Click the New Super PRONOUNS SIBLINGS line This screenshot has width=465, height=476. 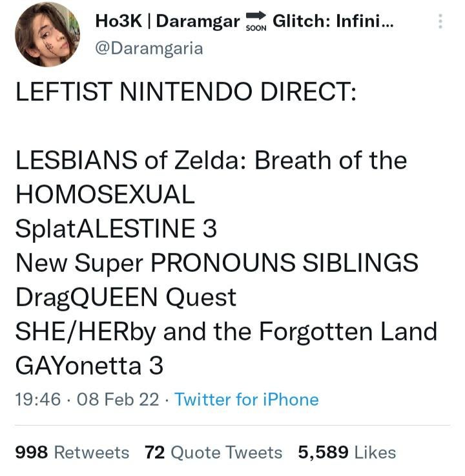tap(217, 263)
